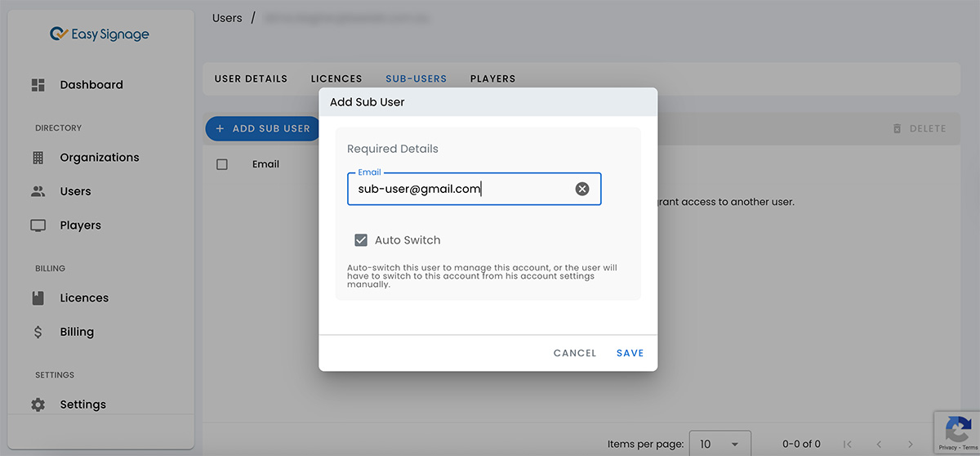Uncheck the Auto Switch checkbox

(361, 240)
